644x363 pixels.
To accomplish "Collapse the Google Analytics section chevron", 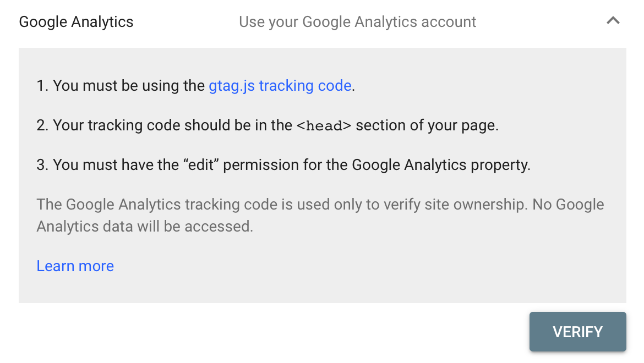I will pyautogui.click(x=613, y=21).
